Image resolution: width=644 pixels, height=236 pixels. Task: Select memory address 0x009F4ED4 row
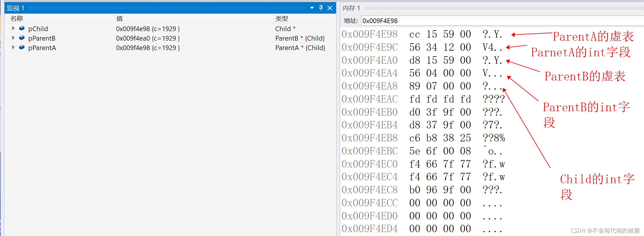coord(423,229)
